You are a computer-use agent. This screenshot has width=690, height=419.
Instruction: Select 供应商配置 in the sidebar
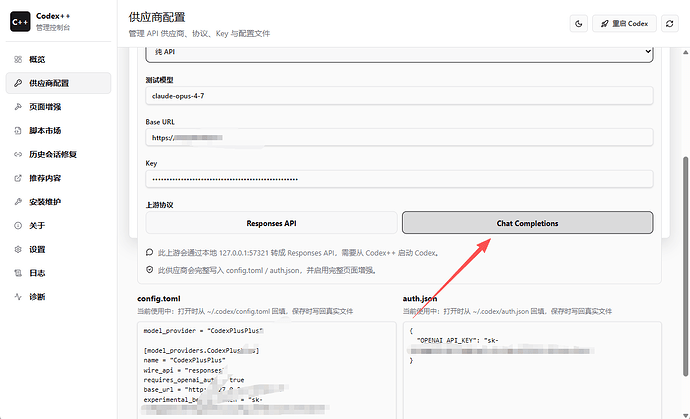[58, 83]
